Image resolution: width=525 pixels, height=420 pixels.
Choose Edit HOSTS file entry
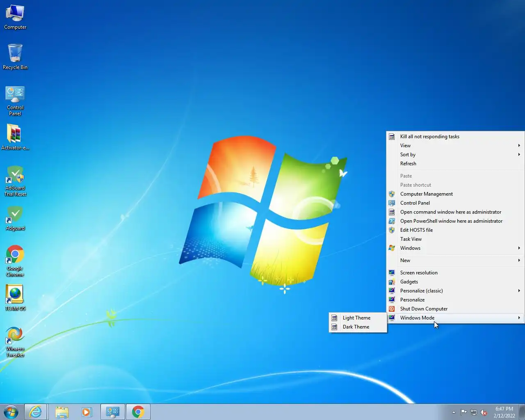(455, 230)
